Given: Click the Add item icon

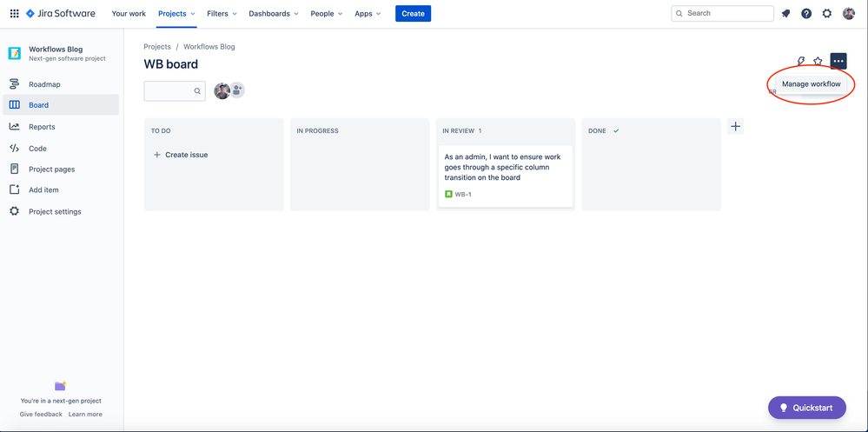Looking at the screenshot, I should click(x=15, y=189).
